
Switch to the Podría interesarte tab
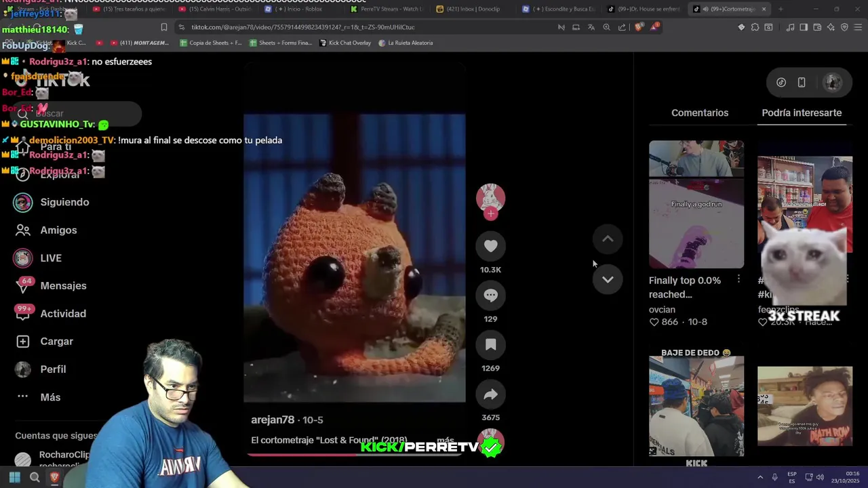coord(802,113)
